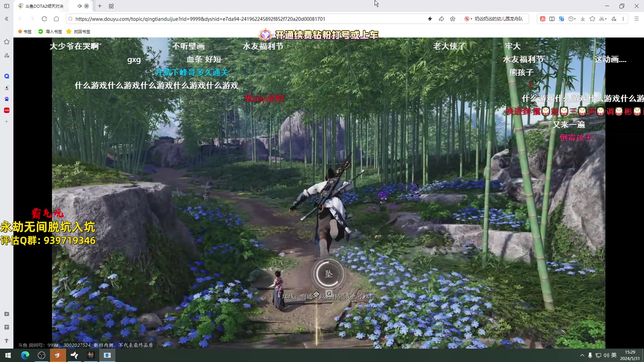Open the blue window app on taskbar
The height and width of the screenshot is (362, 644).
107,355
